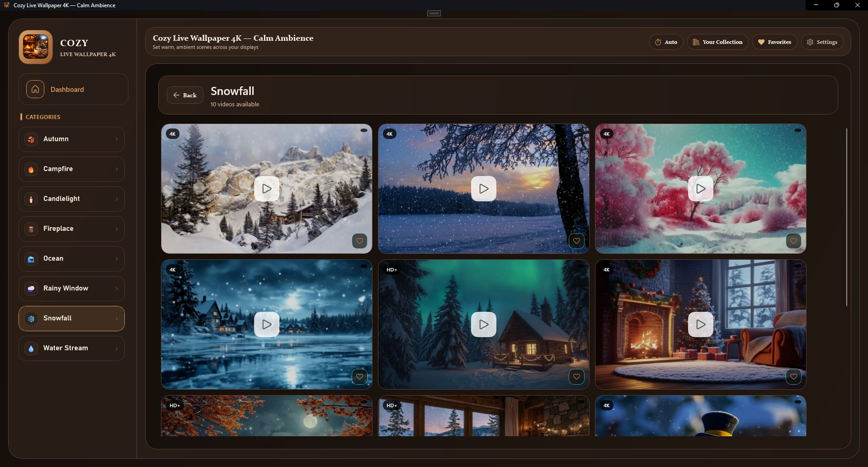Select the Dashboard label in the sidebar

67,90
